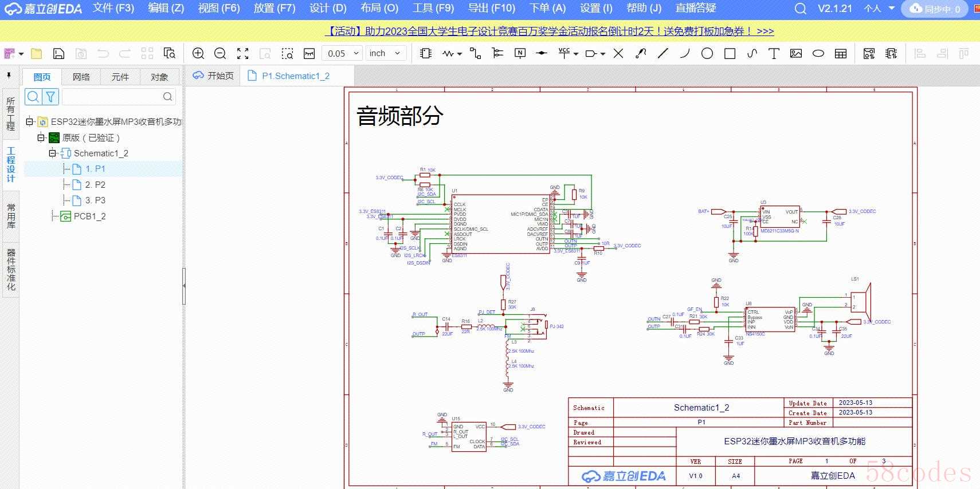The width and height of the screenshot is (980, 489).
Task: Select the fit-to-window zoom icon
Action: (243, 53)
